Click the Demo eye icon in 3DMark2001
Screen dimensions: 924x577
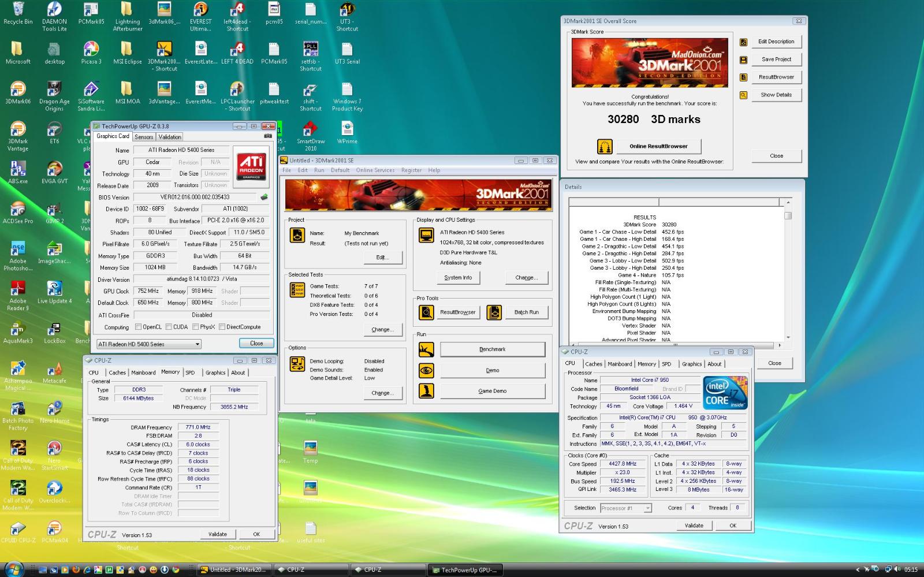pyautogui.click(x=426, y=370)
